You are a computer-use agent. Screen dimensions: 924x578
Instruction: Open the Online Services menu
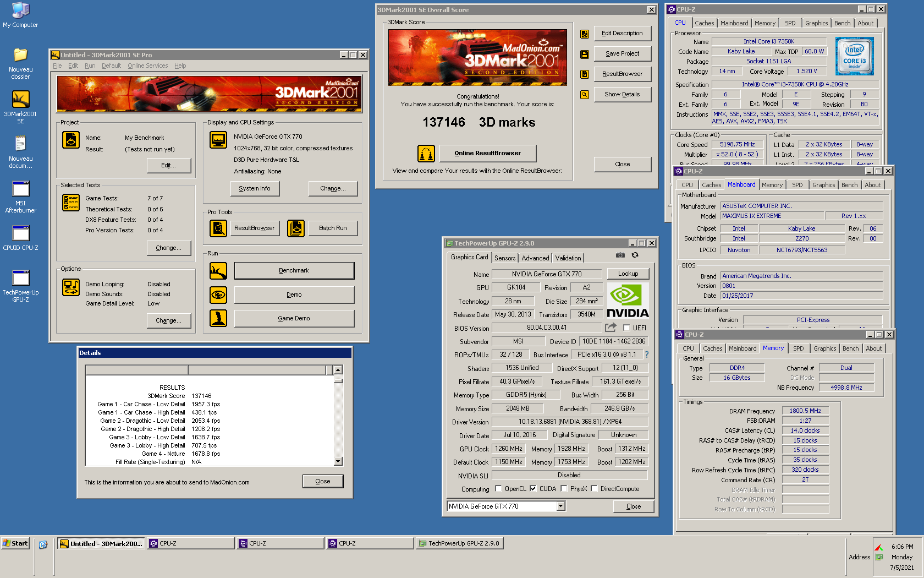148,66
